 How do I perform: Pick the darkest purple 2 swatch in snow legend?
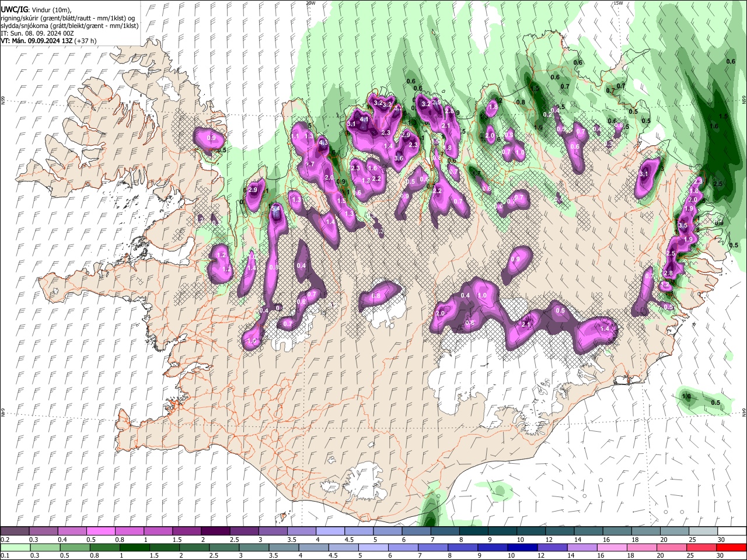pyautogui.click(x=215, y=531)
